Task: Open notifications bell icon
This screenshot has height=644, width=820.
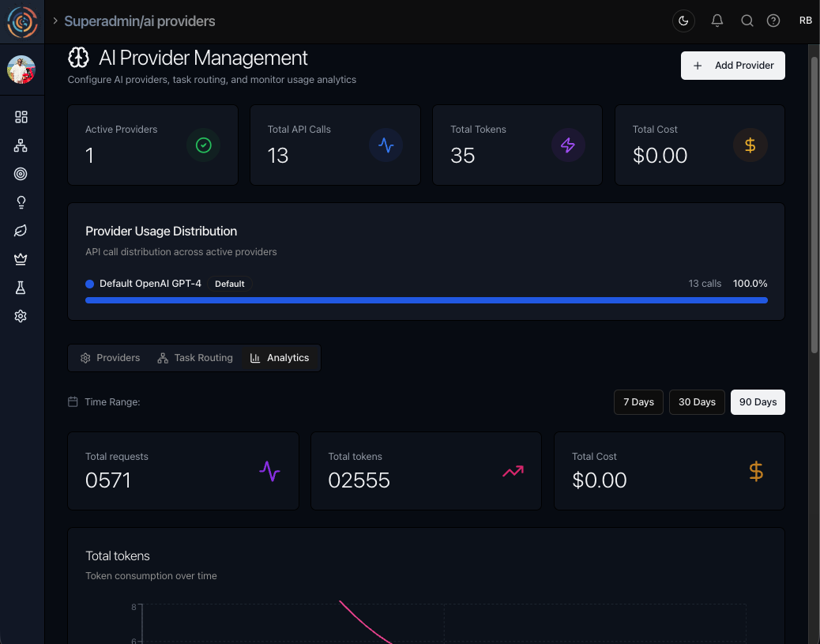Action: [717, 21]
